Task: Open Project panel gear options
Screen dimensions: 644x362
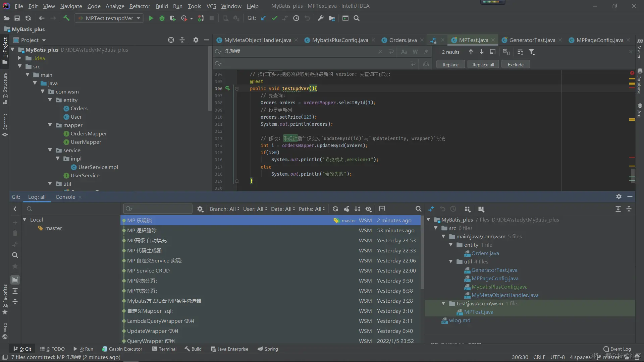Action: tap(196, 40)
